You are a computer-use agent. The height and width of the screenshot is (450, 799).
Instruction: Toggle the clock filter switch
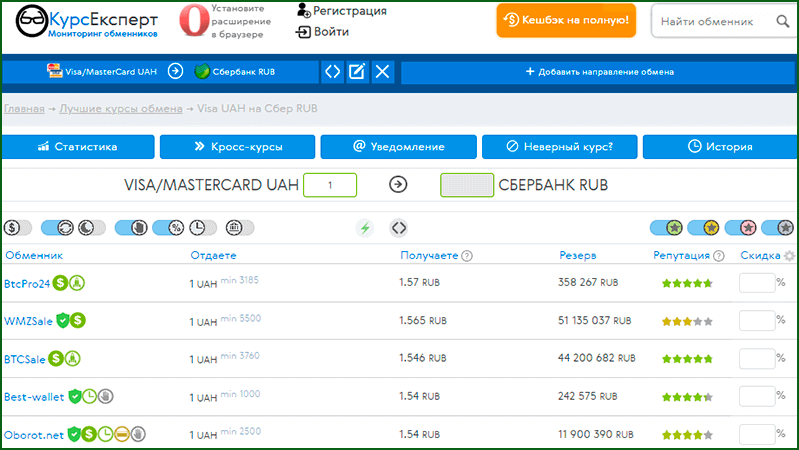tap(203, 228)
